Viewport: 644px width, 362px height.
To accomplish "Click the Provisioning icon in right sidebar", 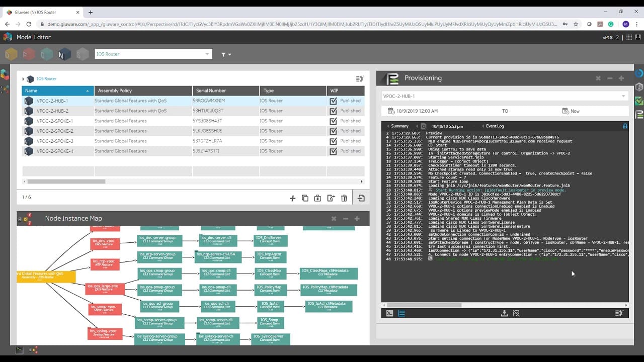I will pos(639,115).
